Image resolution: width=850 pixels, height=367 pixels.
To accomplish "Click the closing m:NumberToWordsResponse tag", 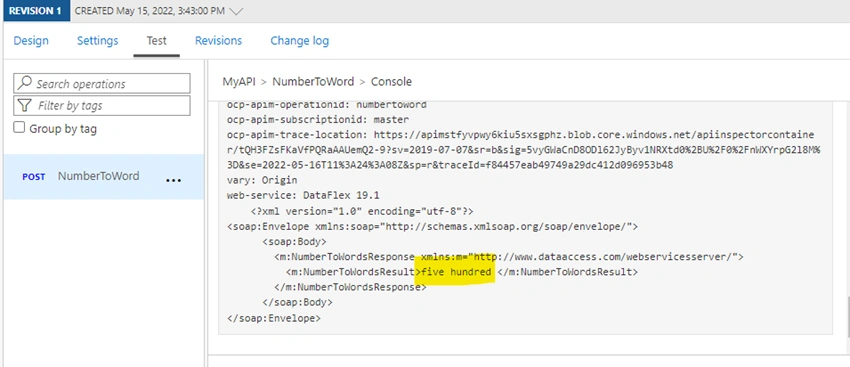I will (350, 287).
